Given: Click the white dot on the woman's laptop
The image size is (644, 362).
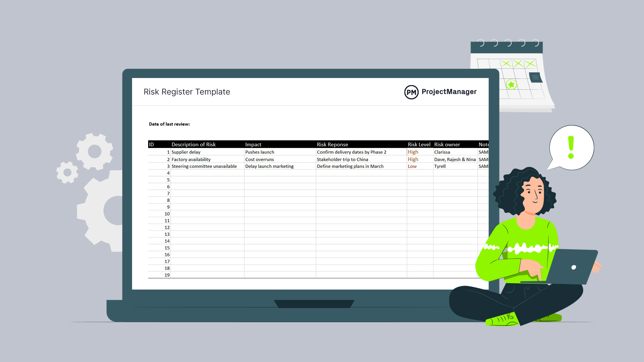Looking at the screenshot, I should point(574,267).
